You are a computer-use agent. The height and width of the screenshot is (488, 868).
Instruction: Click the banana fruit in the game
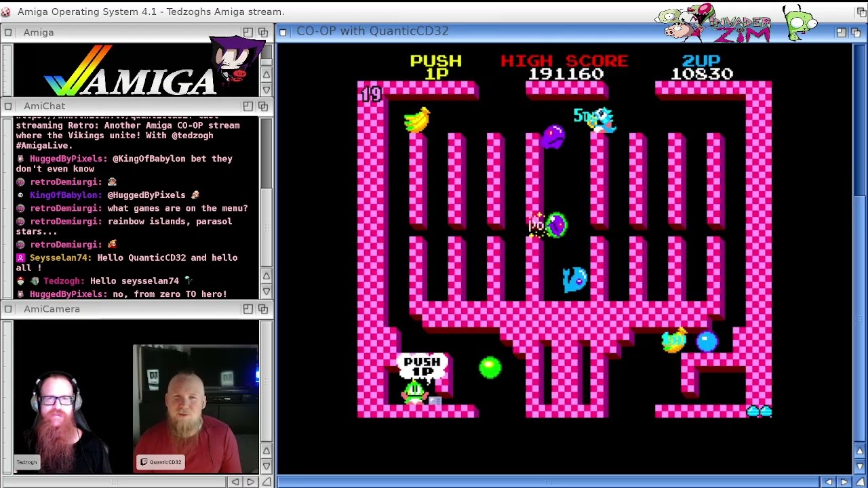418,119
